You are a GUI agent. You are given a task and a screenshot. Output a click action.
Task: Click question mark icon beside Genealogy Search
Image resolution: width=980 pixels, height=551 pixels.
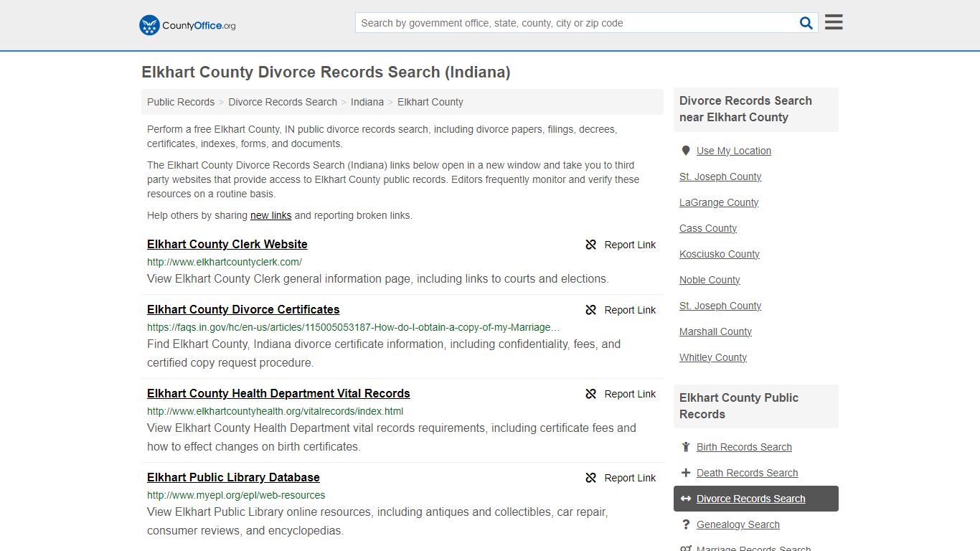coord(685,524)
